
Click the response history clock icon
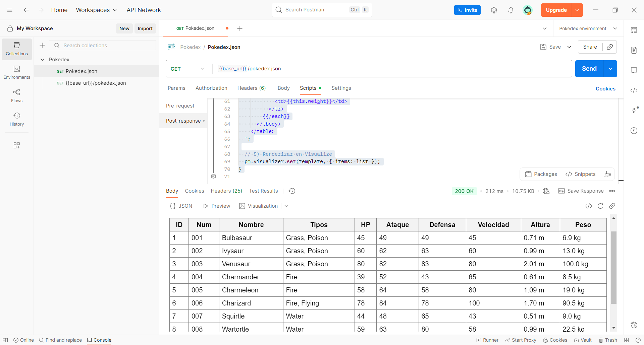[x=292, y=191]
